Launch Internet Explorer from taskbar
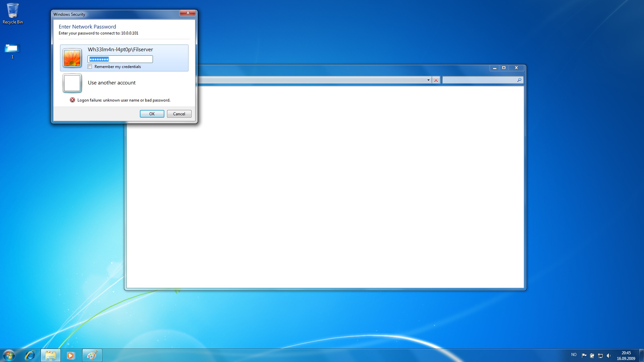644x362 pixels. coord(30,355)
